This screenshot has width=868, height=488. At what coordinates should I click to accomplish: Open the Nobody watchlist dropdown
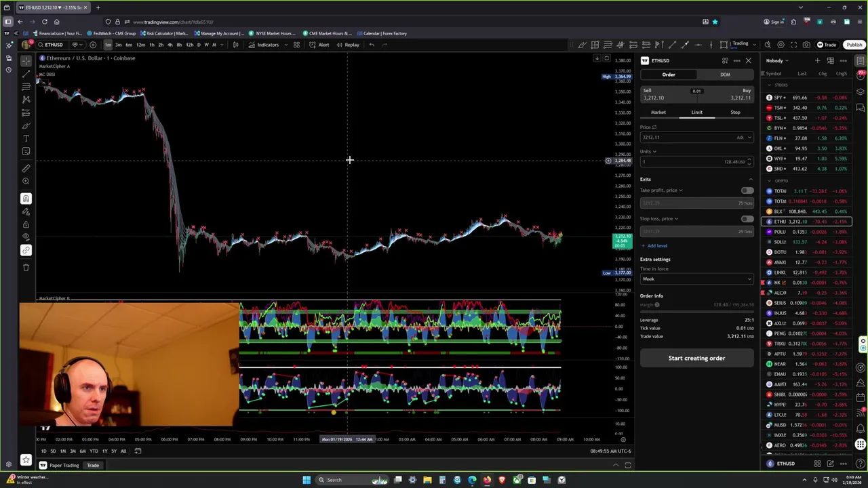(x=777, y=61)
